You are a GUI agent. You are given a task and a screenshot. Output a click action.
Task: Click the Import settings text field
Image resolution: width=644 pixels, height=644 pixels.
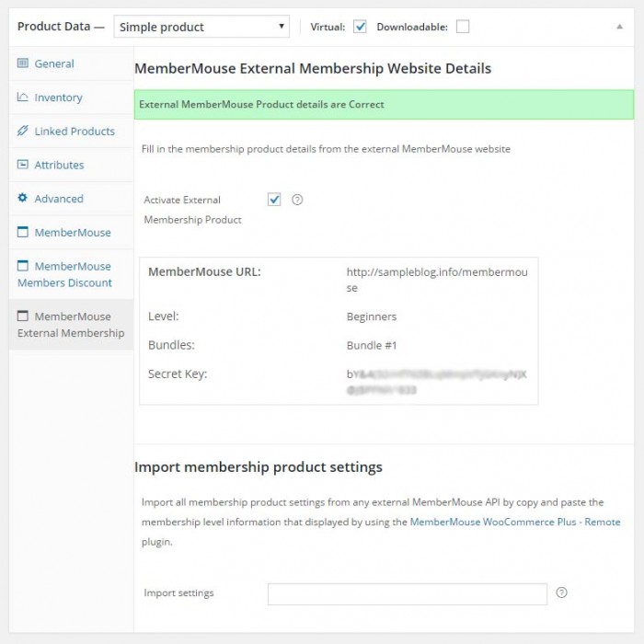(407, 594)
